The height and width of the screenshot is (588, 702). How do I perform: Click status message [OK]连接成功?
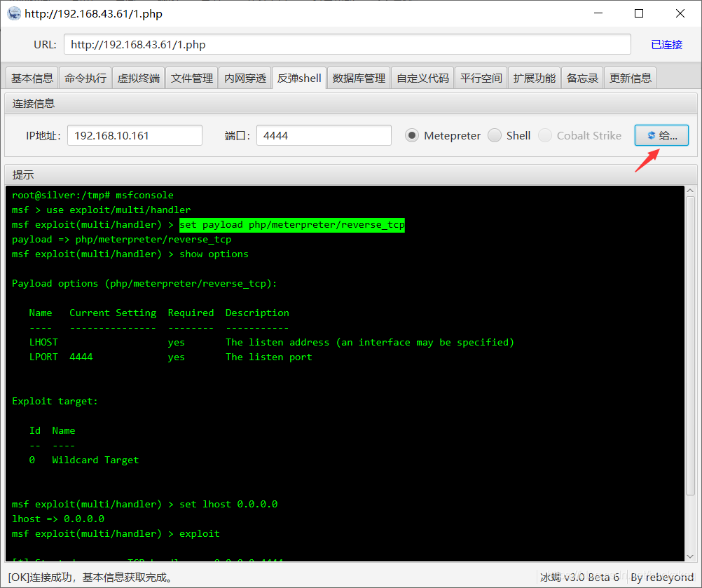pyautogui.click(x=91, y=577)
